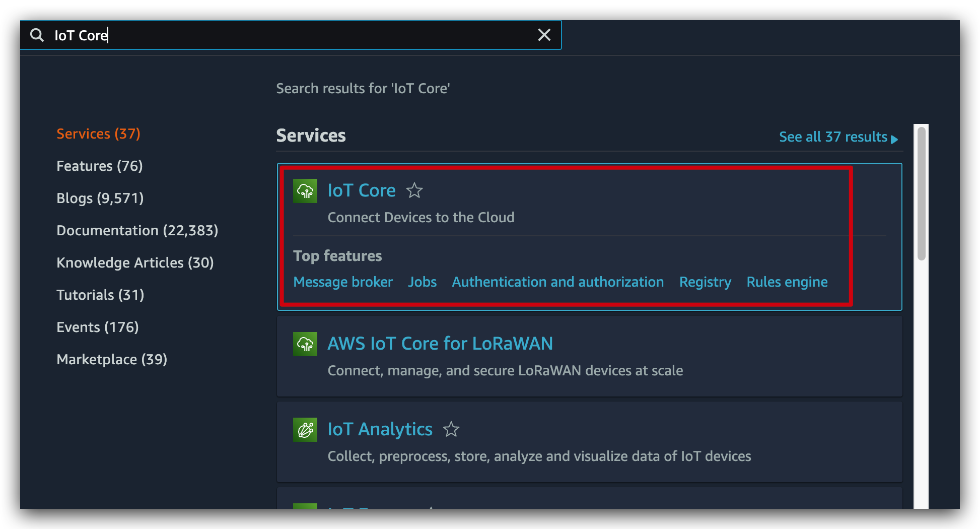Viewport: 980px width, 529px height.
Task: Select Tutorials (31) category
Action: [100, 295]
